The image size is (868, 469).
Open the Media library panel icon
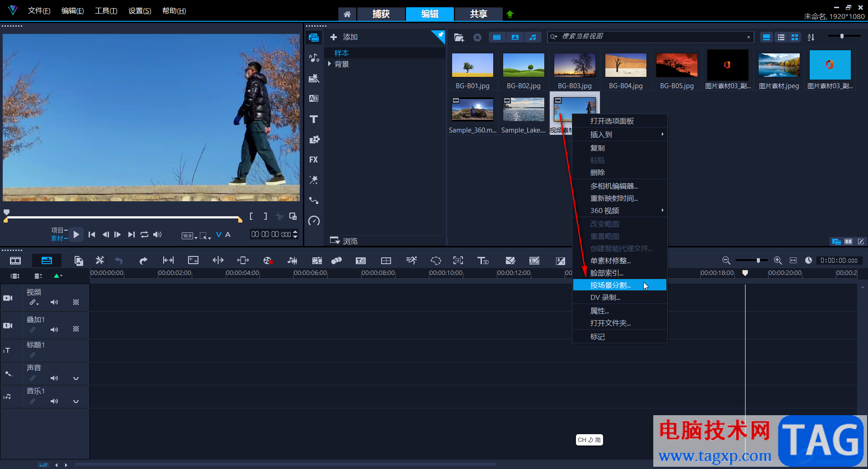pos(314,38)
